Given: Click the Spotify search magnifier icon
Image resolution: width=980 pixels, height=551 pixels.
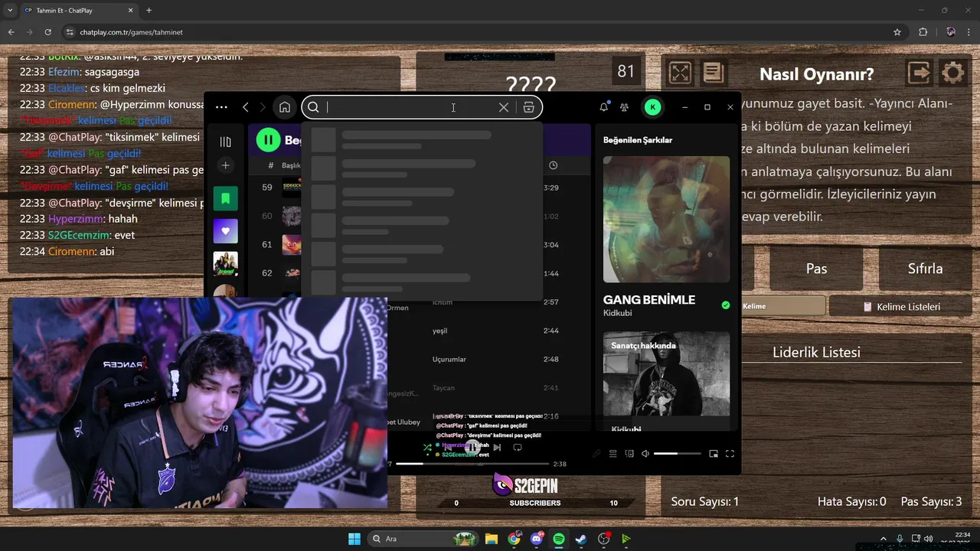Looking at the screenshot, I should [x=314, y=107].
